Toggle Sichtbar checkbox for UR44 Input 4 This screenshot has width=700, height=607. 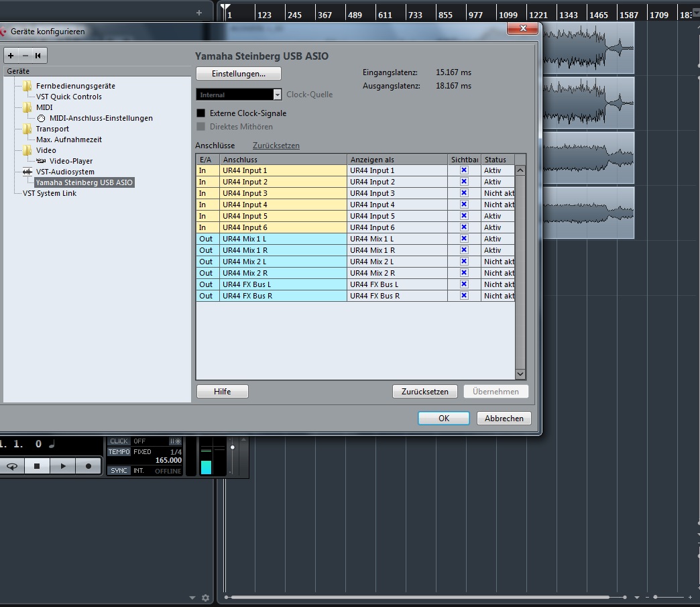click(x=464, y=205)
